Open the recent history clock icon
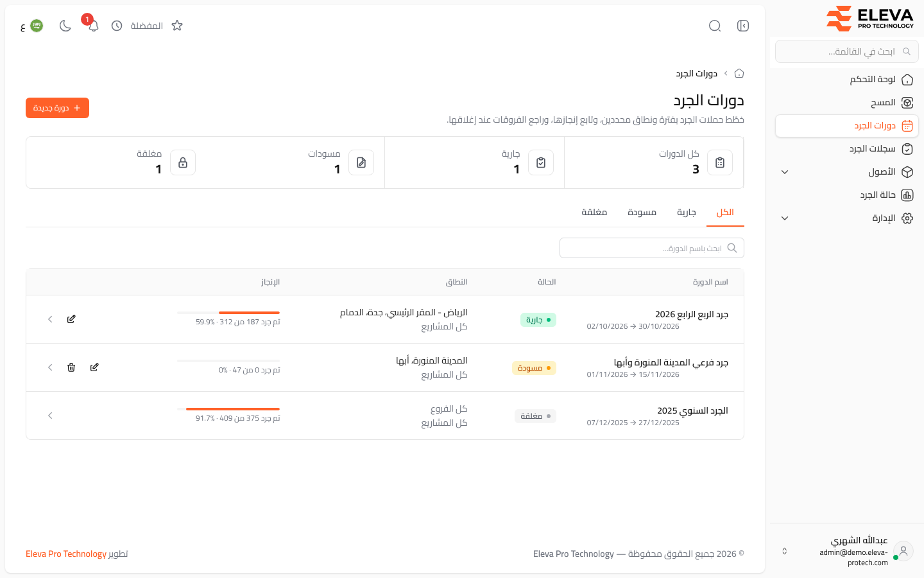 tap(117, 26)
